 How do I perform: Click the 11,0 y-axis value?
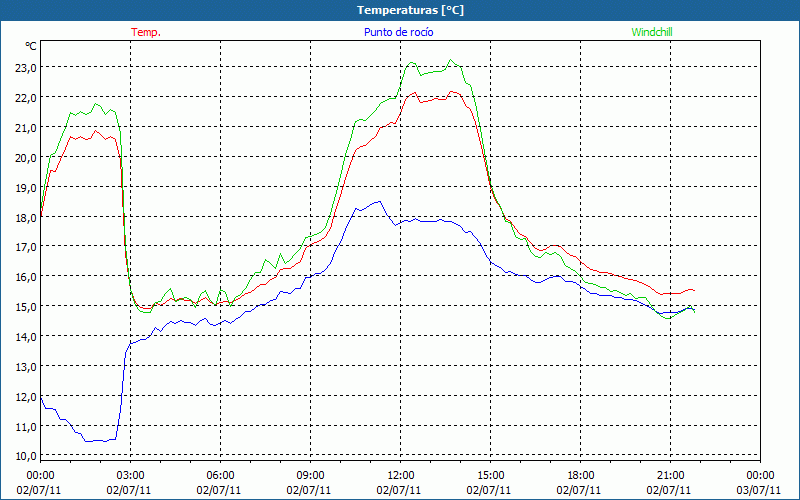point(26,427)
